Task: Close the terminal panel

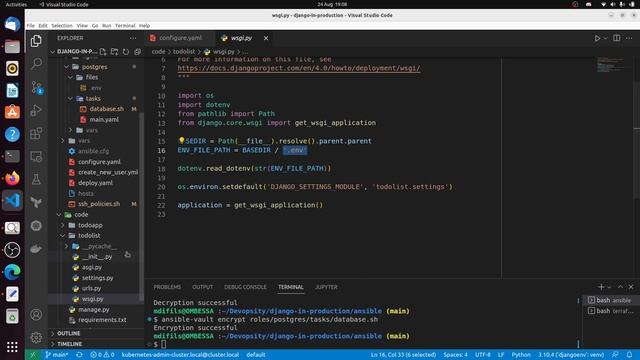Action: click(x=631, y=287)
